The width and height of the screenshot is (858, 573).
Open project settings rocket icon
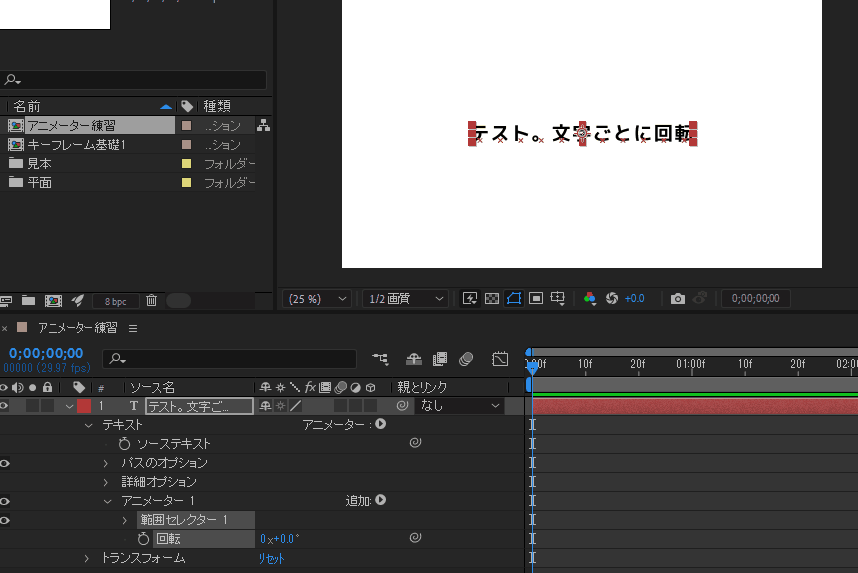pyautogui.click(x=78, y=300)
